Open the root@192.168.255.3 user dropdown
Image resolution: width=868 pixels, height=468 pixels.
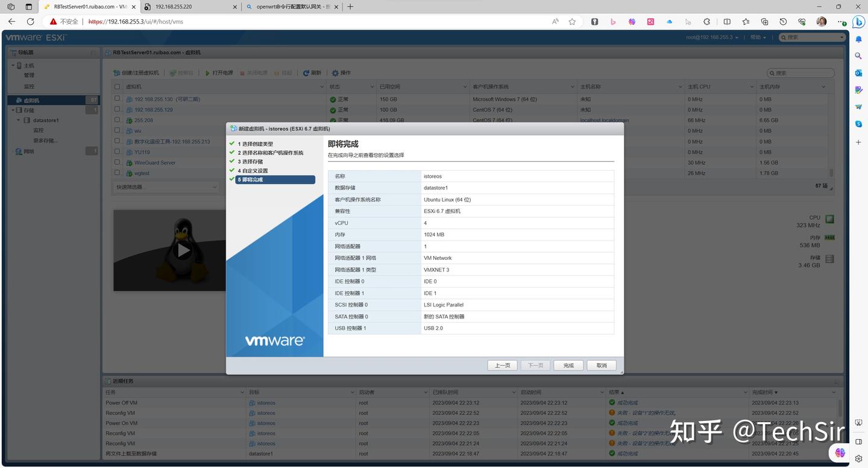tap(712, 37)
